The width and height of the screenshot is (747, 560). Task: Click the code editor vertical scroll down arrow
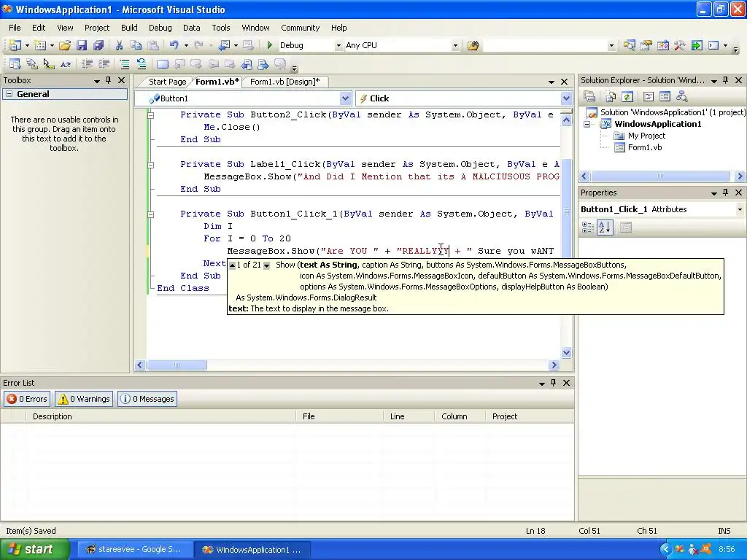566,353
